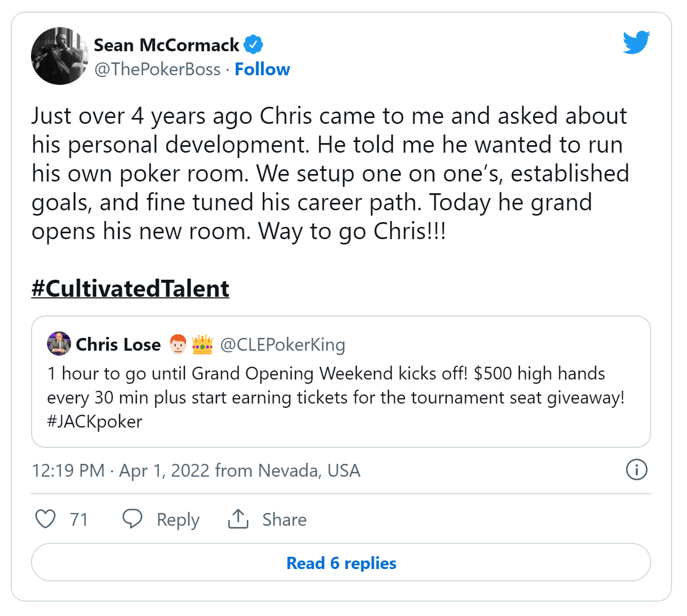Image resolution: width=687 pixels, height=616 pixels.
Task: Follow @ThePokerBoss
Action: [262, 69]
